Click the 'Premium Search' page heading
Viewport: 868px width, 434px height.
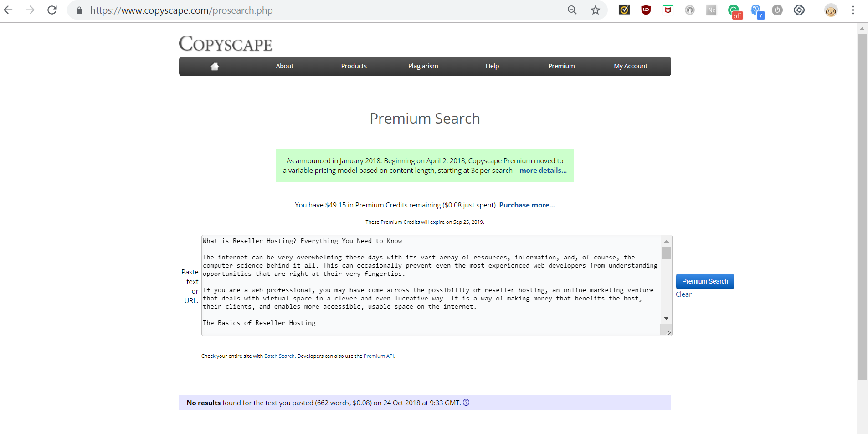coord(425,119)
